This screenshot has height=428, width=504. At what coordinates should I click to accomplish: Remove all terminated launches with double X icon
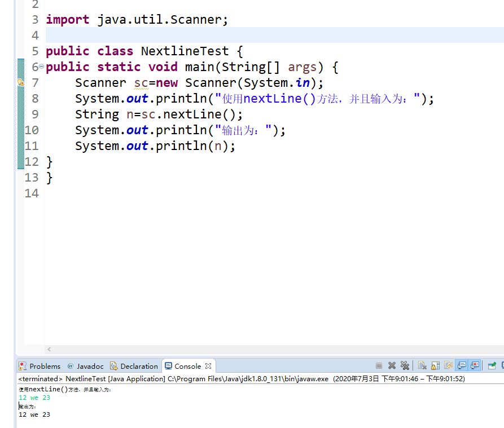click(x=405, y=365)
